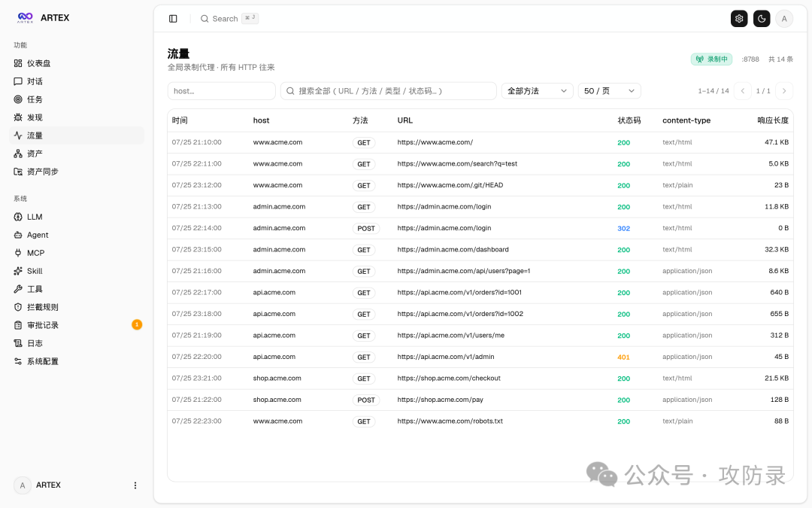Image resolution: width=812 pixels, height=508 pixels.
Task: Click the ARTEX user avatar at sidebar bottom
Action: click(x=23, y=485)
